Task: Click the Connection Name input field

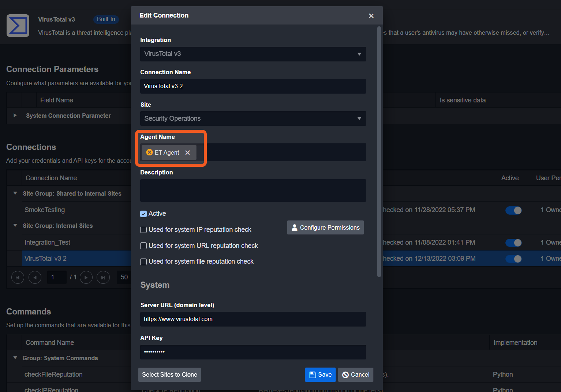Action: coord(253,86)
